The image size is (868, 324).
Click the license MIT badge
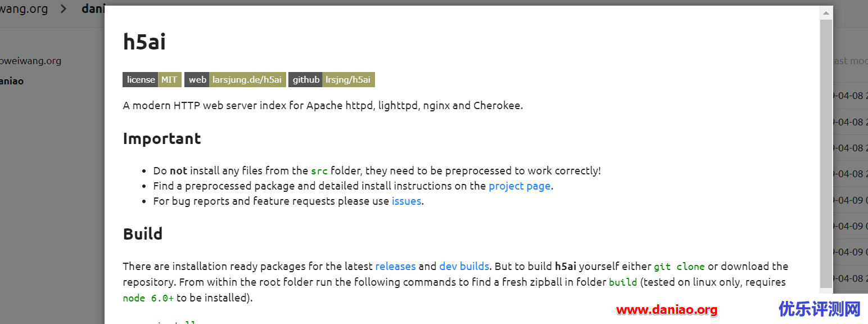tap(152, 80)
